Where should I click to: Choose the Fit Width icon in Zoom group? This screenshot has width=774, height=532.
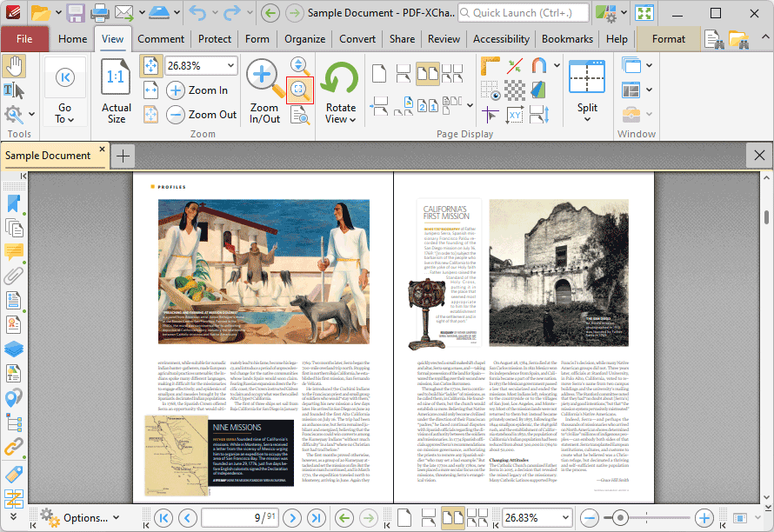coord(151,90)
